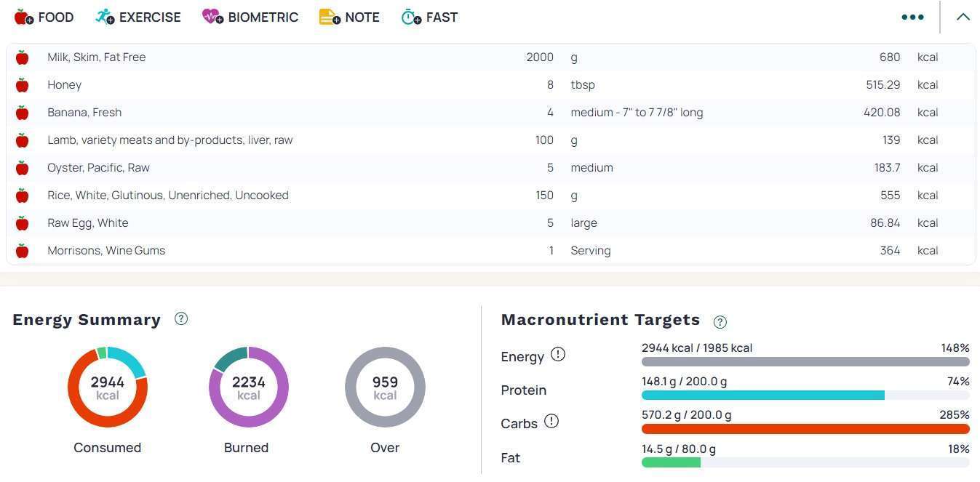Screen dimensions: 980x482
Task: Add a BIOMETRIC entry
Action: pos(250,17)
